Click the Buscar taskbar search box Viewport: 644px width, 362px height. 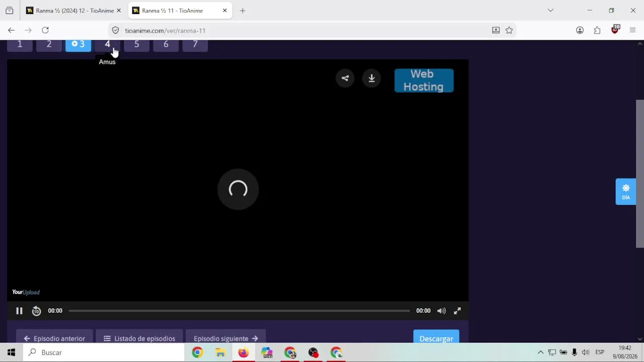pos(104,352)
